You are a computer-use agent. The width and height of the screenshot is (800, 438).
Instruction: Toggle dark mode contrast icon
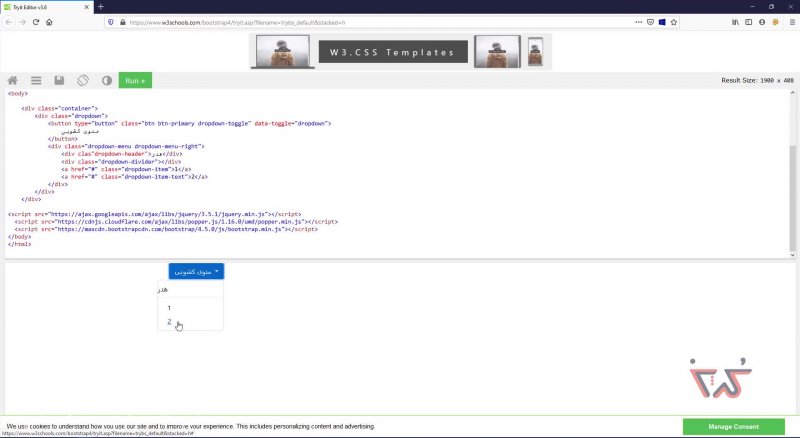coord(107,80)
